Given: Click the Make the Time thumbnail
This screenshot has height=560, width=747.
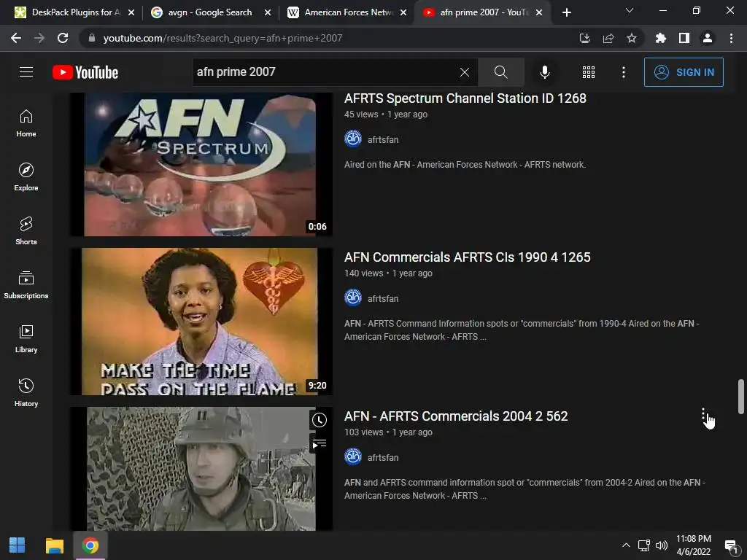Looking at the screenshot, I should pos(201,322).
